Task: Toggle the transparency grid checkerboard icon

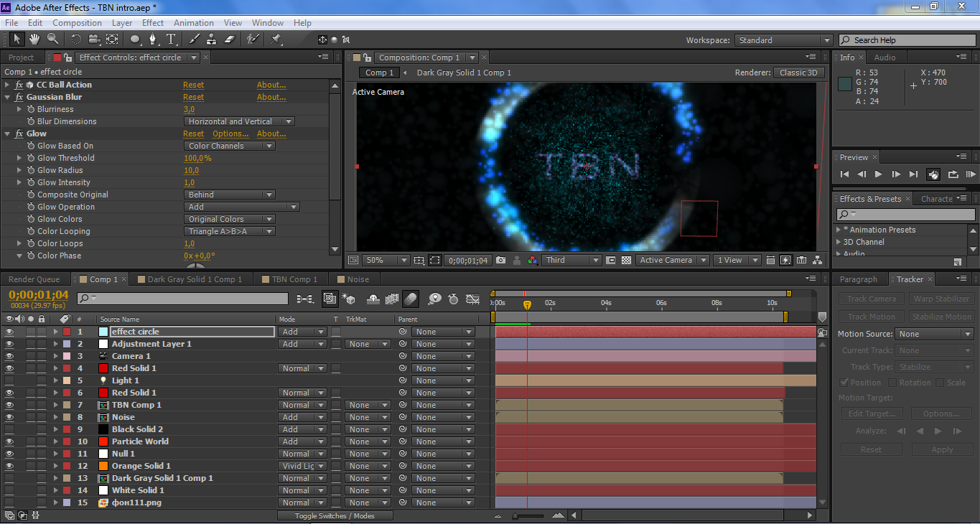Action: 626,261
